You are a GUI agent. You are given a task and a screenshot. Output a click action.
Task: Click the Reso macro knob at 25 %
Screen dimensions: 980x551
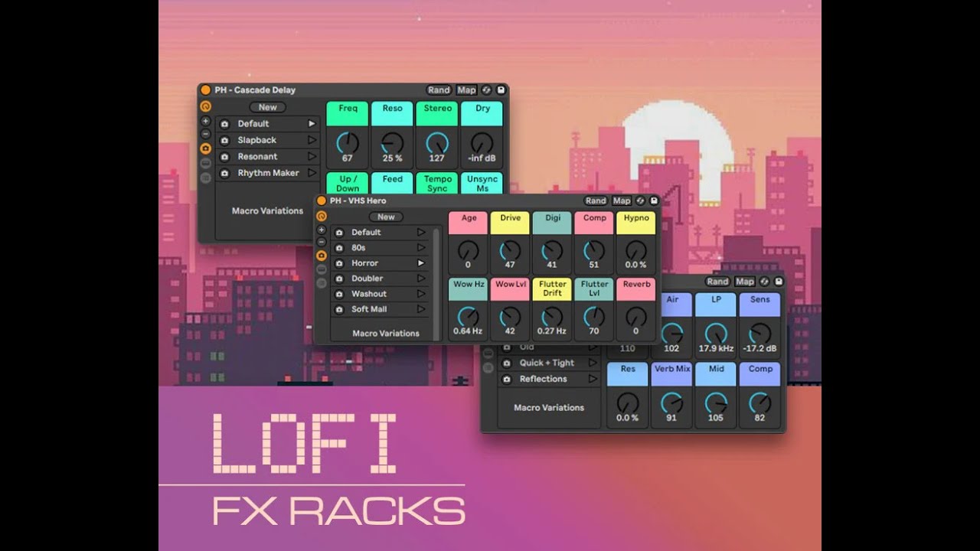(x=392, y=142)
